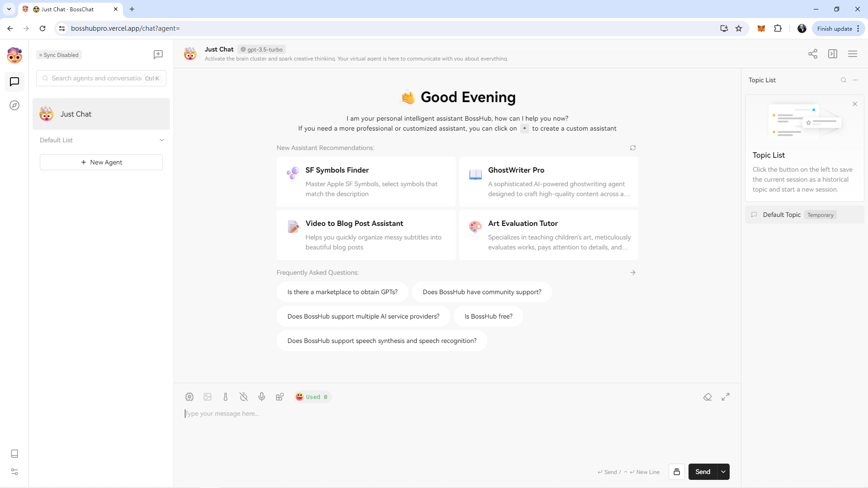
Task: Click the share conversation icon
Action: click(x=813, y=54)
